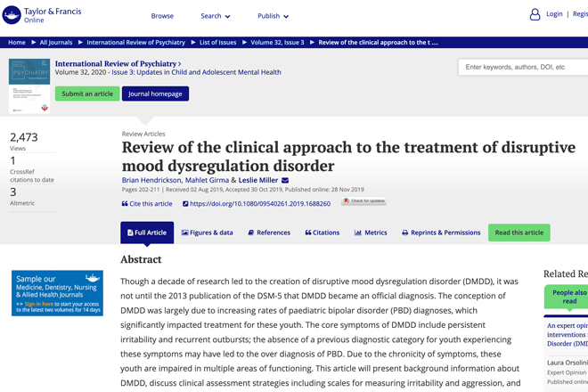The width and height of the screenshot is (588, 392).
Task: Switch to the Metrics tab
Action: 371,233
